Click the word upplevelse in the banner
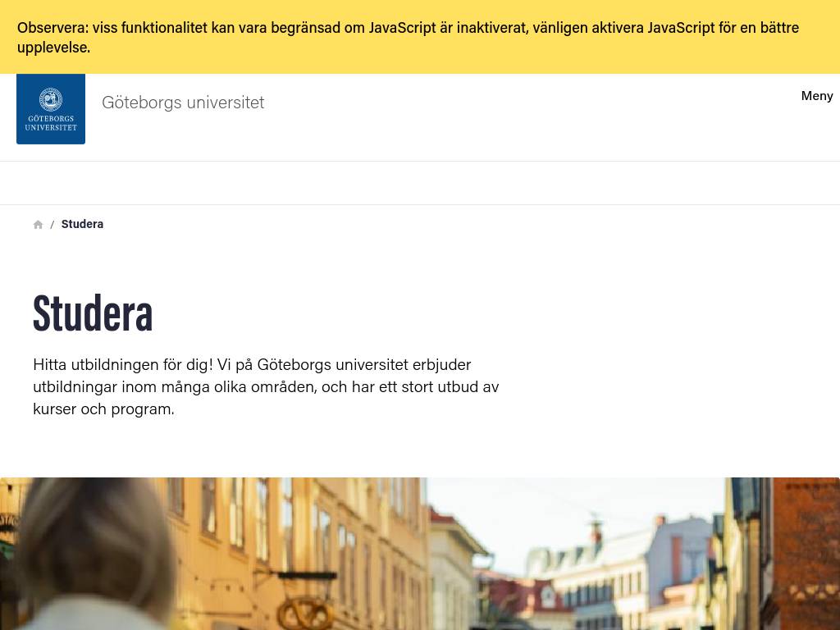 tap(52, 48)
